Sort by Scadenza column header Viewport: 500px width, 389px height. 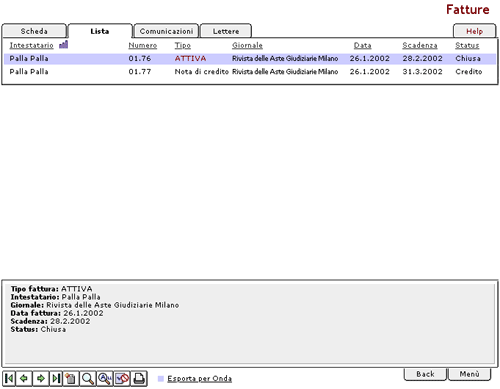[420, 45]
